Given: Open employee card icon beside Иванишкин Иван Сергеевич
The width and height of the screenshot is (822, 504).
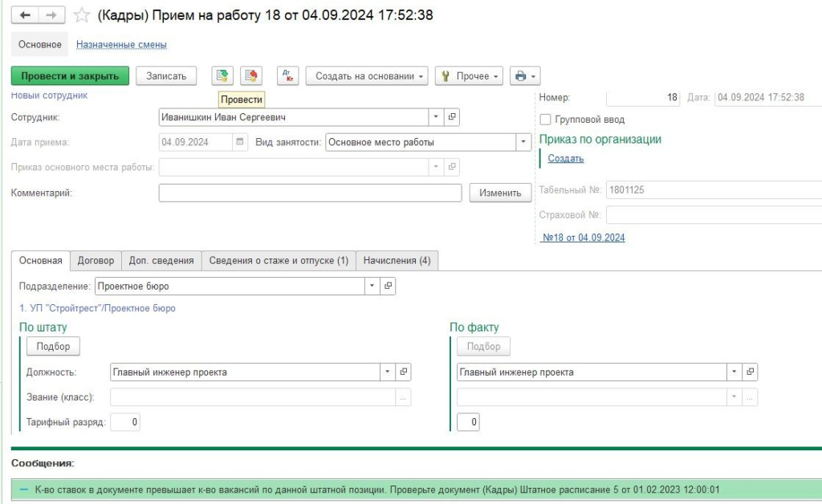Looking at the screenshot, I should pyautogui.click(x=452, y=117).
